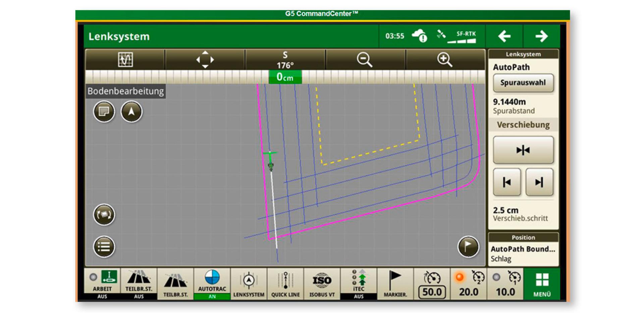644x313 pixels.
Task: Open the QUICK LINE shortcut
Action: coord(285,284)
